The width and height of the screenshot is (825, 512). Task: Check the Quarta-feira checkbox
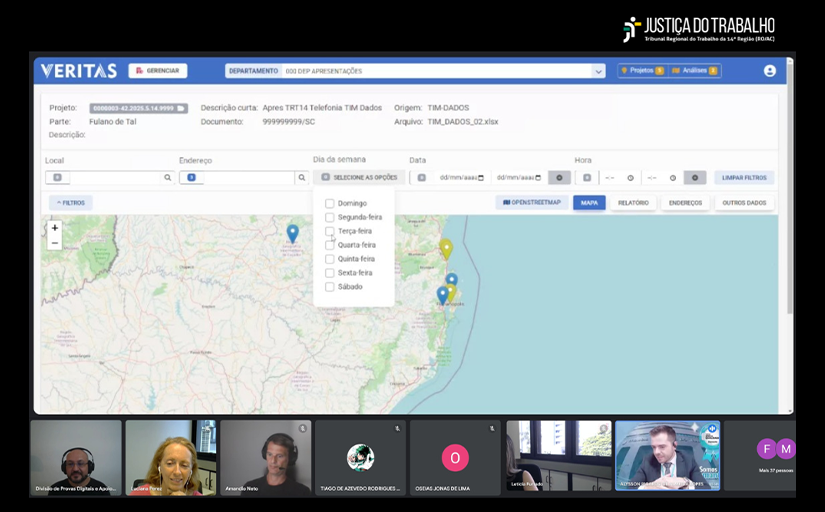pyautogui.click(x=329, y=245)
